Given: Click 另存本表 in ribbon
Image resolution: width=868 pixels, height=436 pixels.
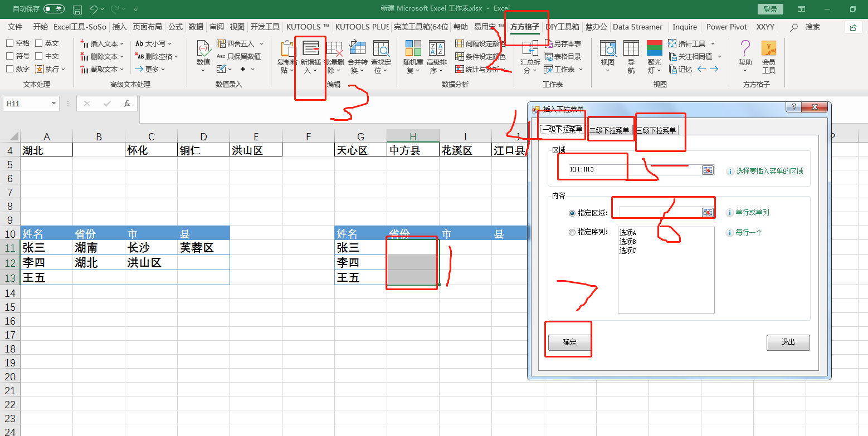Looking at the screenshot, I should (563, 43).
